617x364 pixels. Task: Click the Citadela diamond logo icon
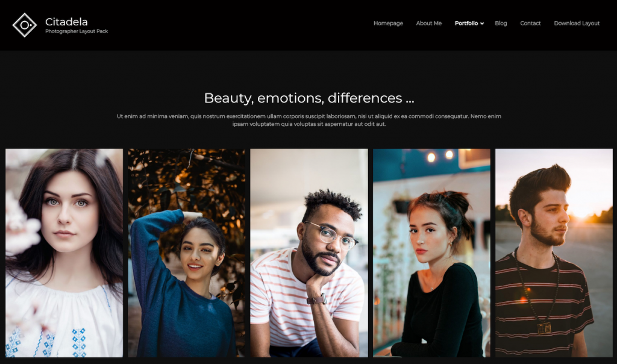(24, 25)
